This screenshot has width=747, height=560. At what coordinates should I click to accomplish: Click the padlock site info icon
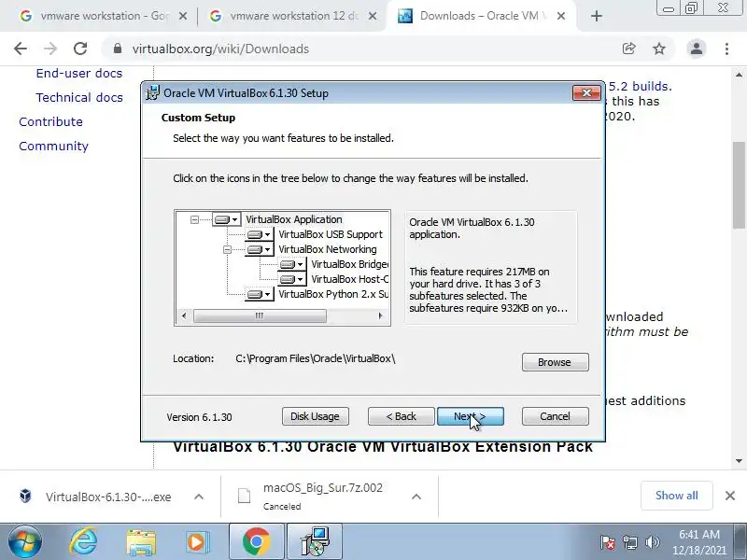click(x=118, y=49)
